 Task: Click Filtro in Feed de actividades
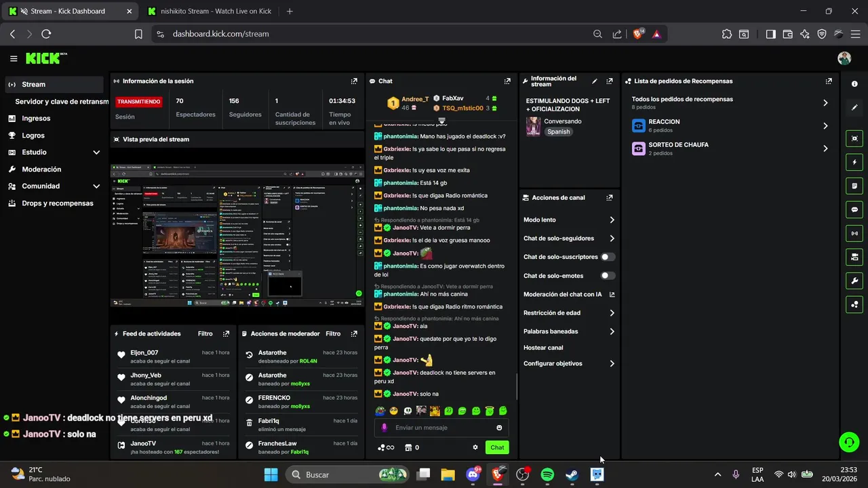205,333
